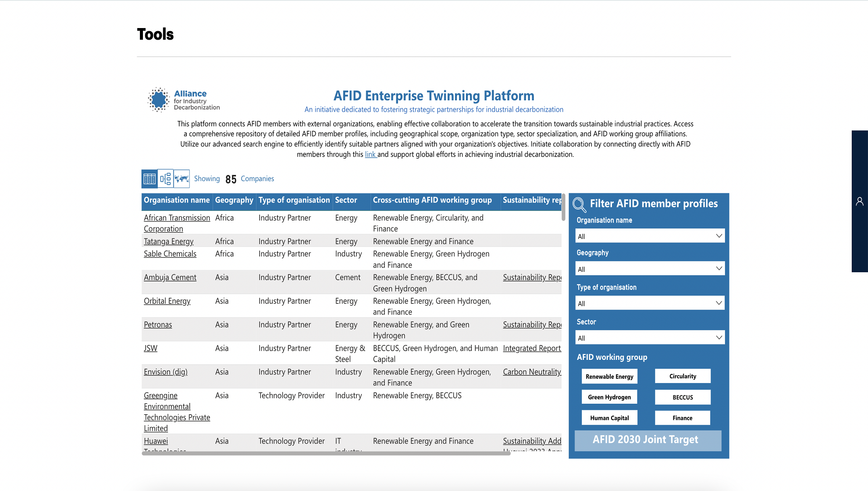This screenshot has height=491, width=868.
Task: Toggle the Green Hydrogen working group filter
Action: coord(609,397)
